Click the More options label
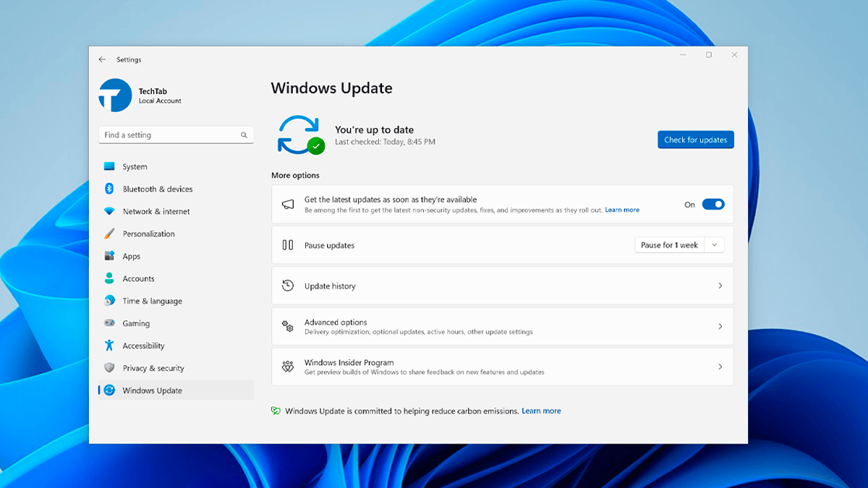Viewport: 868px width, 488px height. (295, 176)
